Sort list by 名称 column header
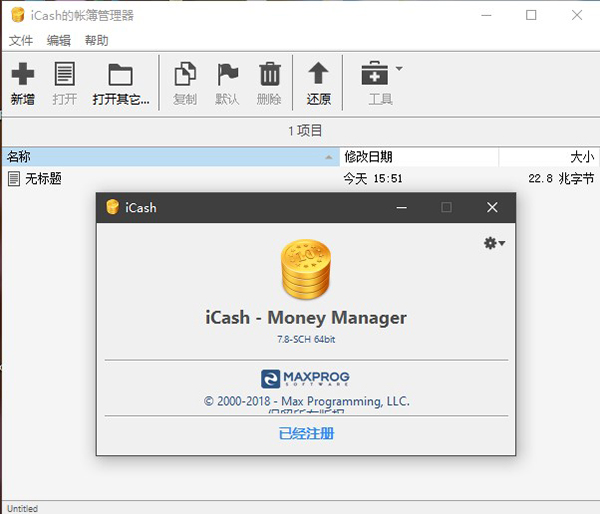Viewport: 600px width, 514px height. (171, 157)
